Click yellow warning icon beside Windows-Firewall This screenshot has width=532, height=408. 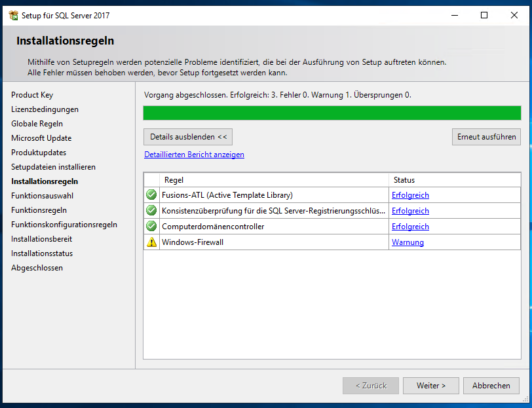pyautogui.click(x=151, y=242)
